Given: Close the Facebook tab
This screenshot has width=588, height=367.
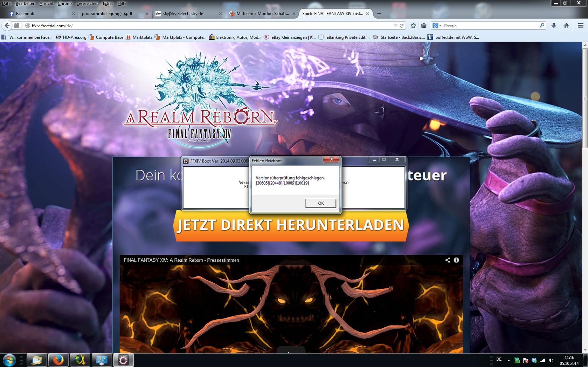Looking at the screenshot, I should (73, 14).
